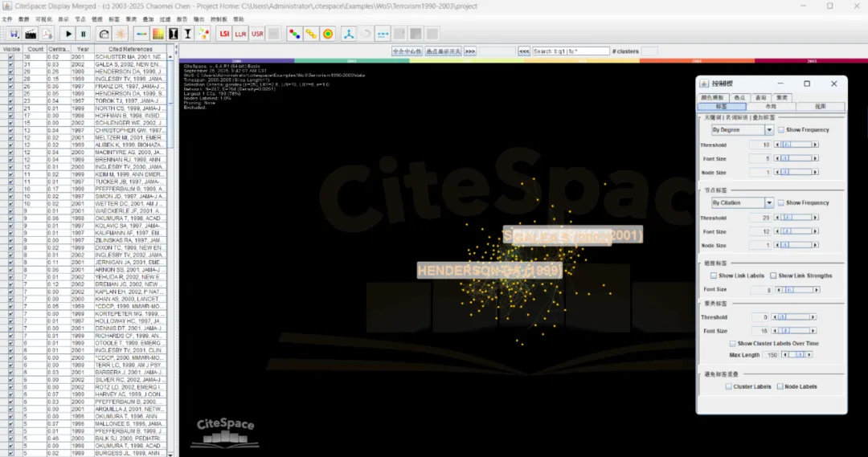
Task: Click the dashed blue timeline icon
Action: tap(383, 34)
